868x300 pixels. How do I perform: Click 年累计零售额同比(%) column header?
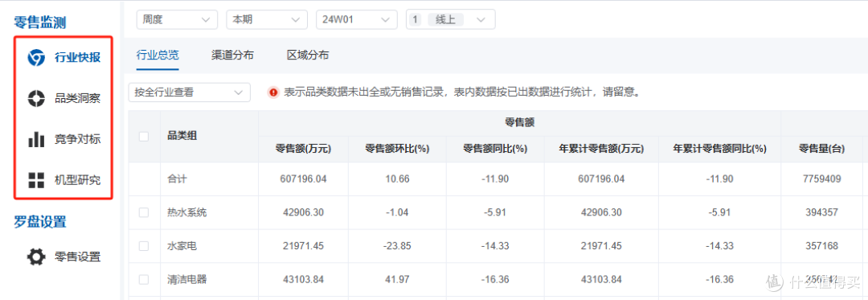(720, 149)
